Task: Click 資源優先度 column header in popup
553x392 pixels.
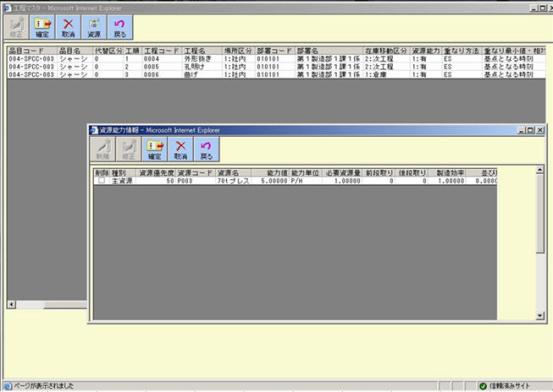Action: point(157,173)
